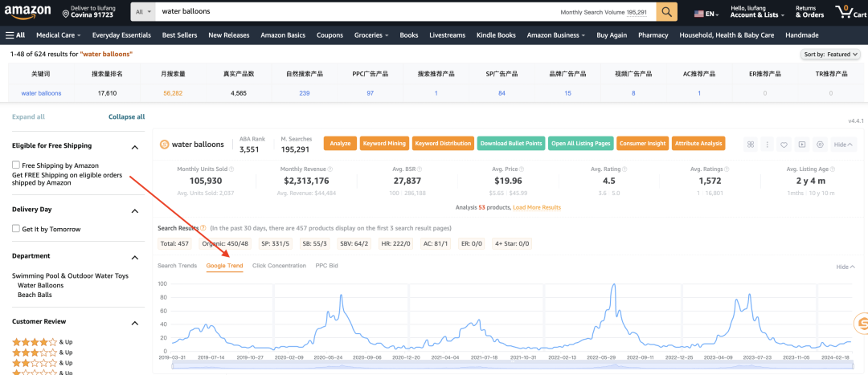Click the search magnifier button
Screen dimensions: 868x375
667,11
